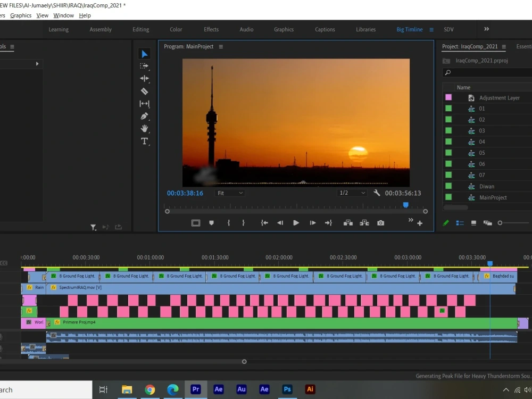
Task: Open the left panel hamburger menu
Action: (x=12, y=47)
